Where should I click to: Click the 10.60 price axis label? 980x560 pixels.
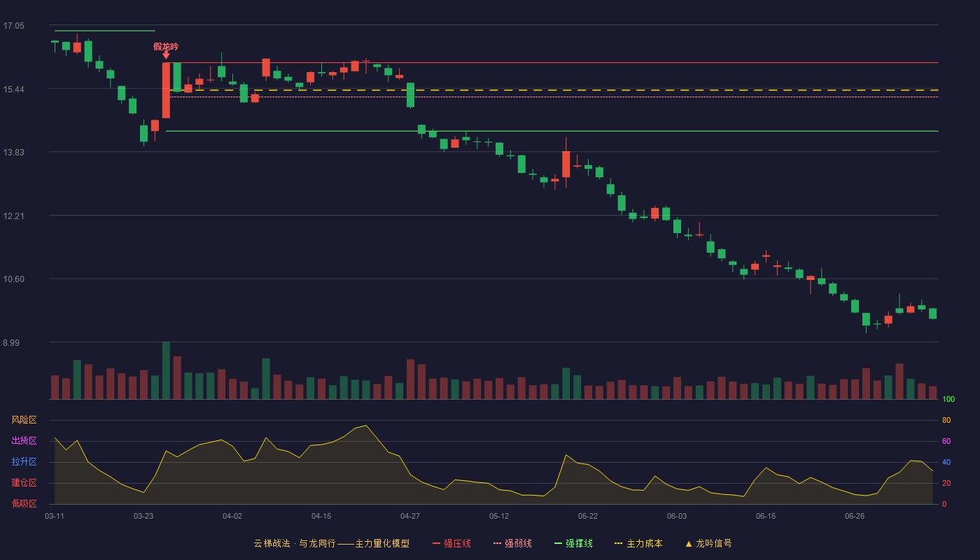[13, 279]
